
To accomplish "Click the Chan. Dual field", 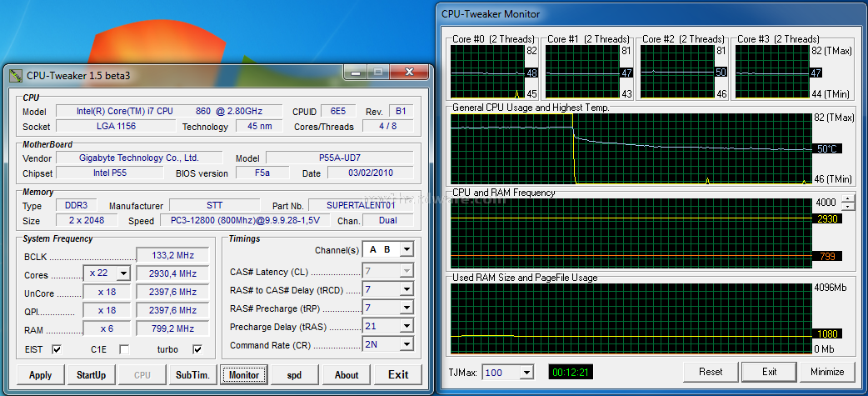I will coord(387,220).
